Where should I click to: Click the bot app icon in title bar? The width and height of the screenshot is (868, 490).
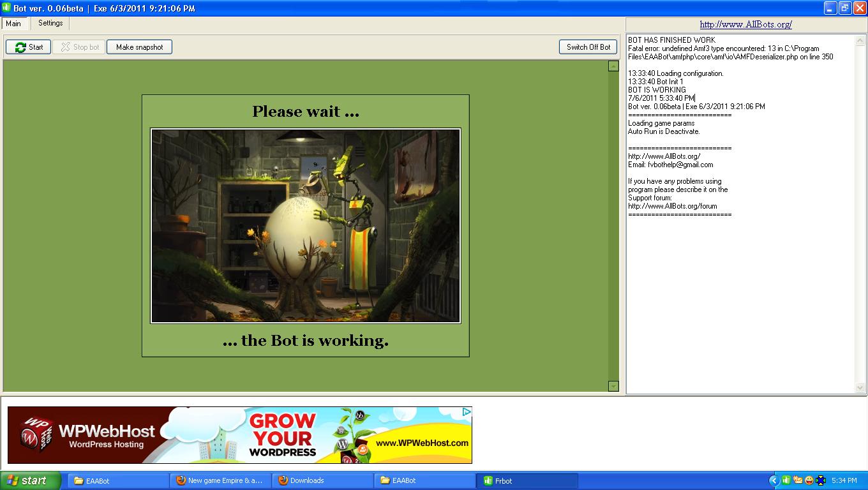(x=7, y=8)
